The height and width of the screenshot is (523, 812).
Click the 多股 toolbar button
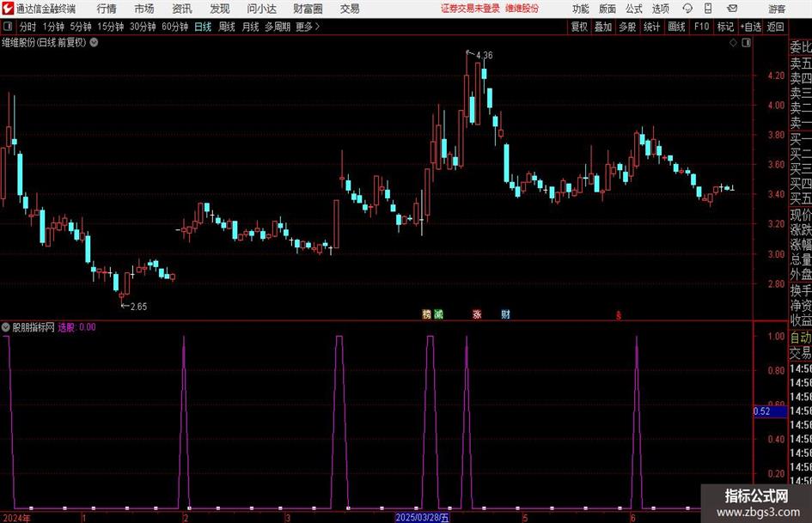coord(627,27)
